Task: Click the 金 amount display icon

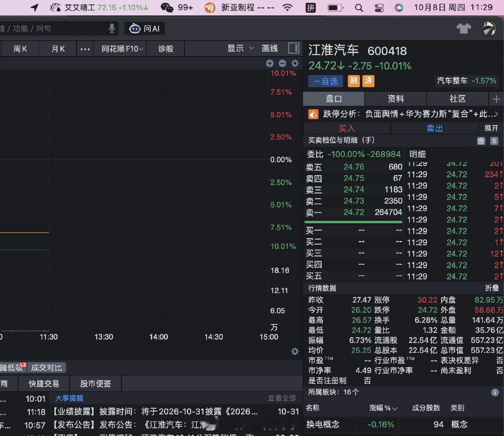Action: point(481,141)
